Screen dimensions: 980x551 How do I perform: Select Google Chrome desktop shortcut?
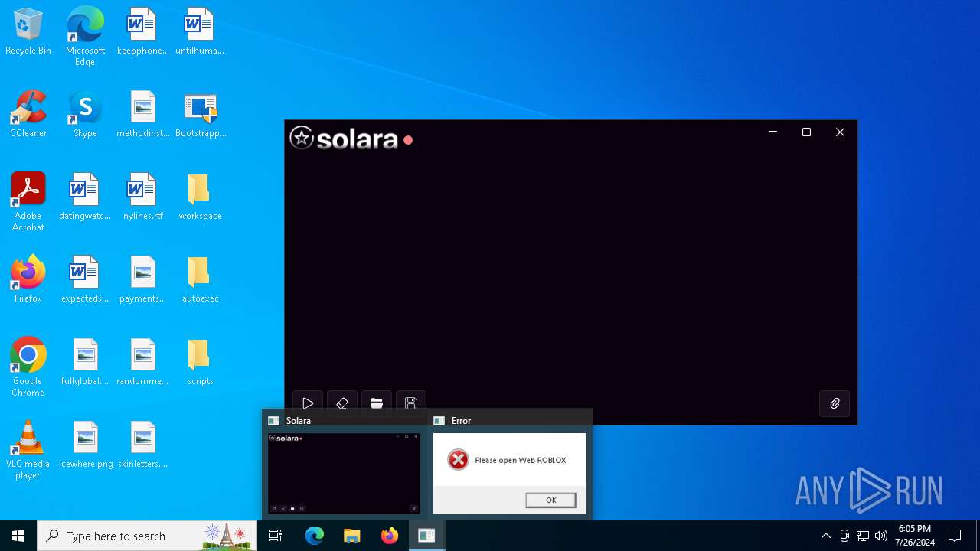point(28,367)
